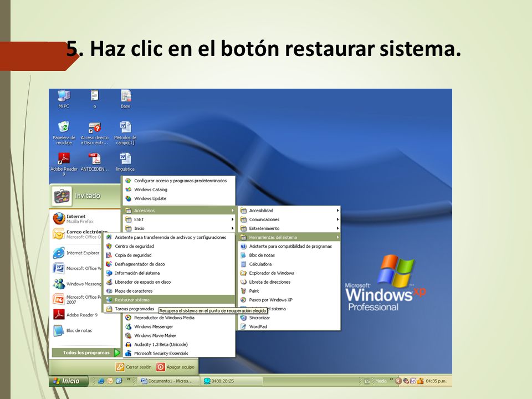Screen dimensions: 532x399
Task: Open Información del sistema
Action: (x=169, y=273)
